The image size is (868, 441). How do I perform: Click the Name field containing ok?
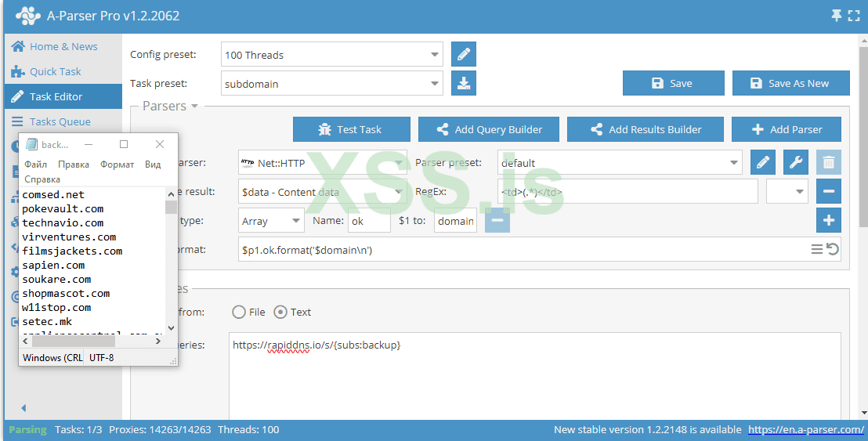[369, 220]
